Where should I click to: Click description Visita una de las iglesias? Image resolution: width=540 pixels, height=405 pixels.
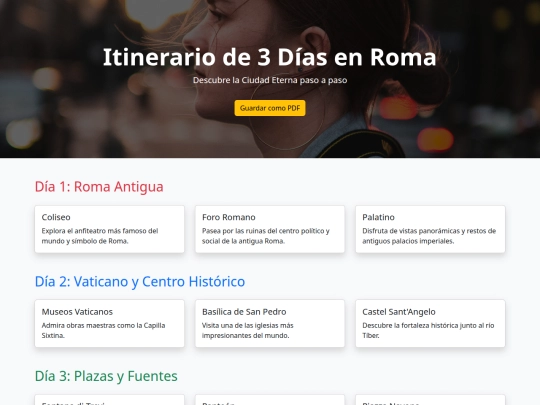coord(248,330)
